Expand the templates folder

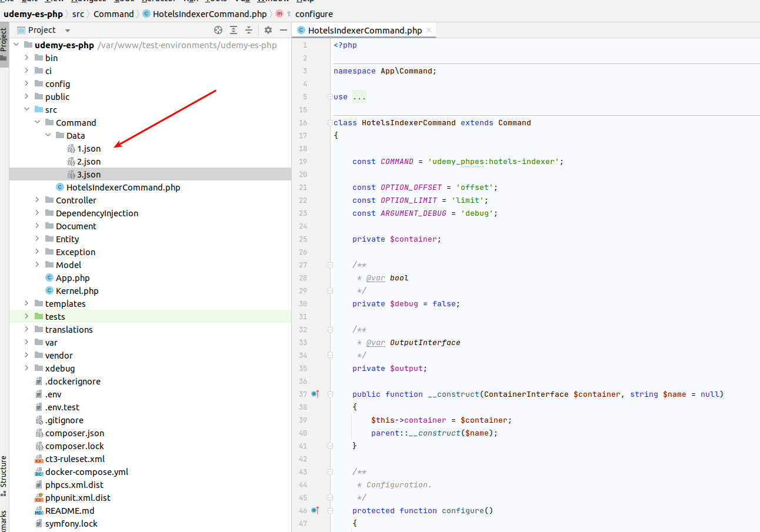pos(27,303)
